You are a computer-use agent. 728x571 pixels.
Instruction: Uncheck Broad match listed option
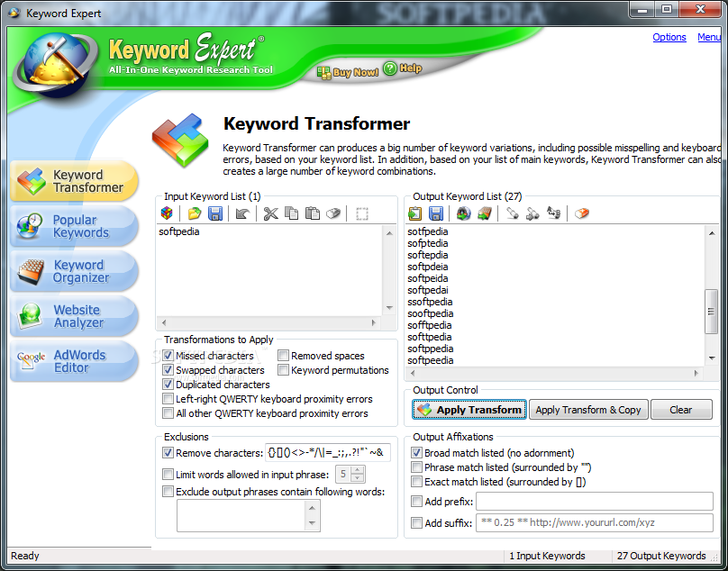pos(417,453)
